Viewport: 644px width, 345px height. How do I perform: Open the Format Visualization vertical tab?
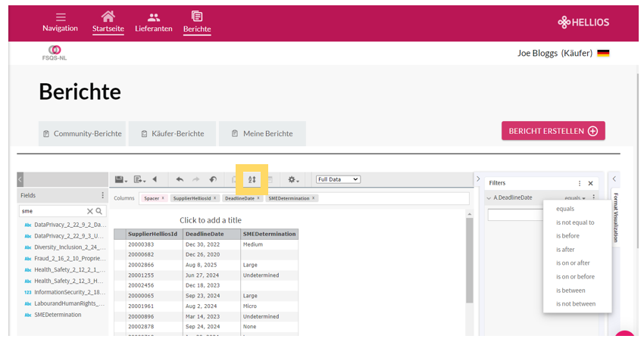coord(616,217)
